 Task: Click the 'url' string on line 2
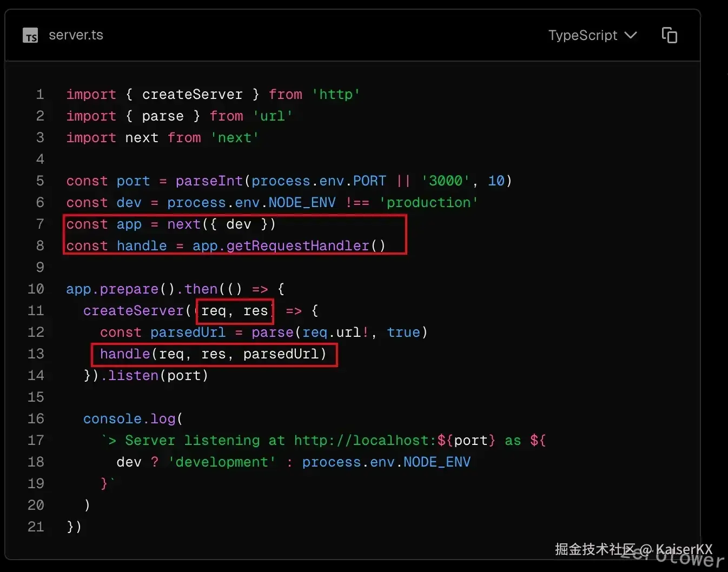273,116
